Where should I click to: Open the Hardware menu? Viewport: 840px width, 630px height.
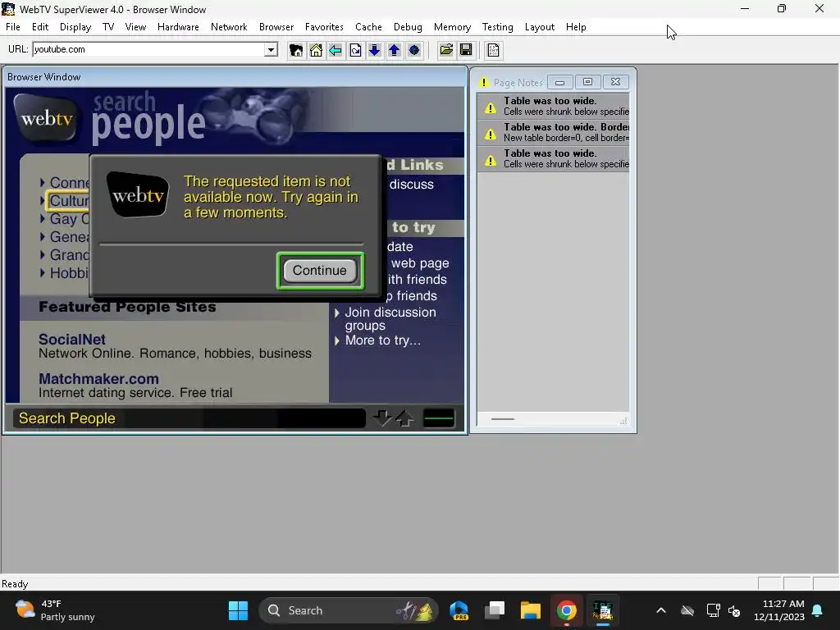[x=178, y=27]
